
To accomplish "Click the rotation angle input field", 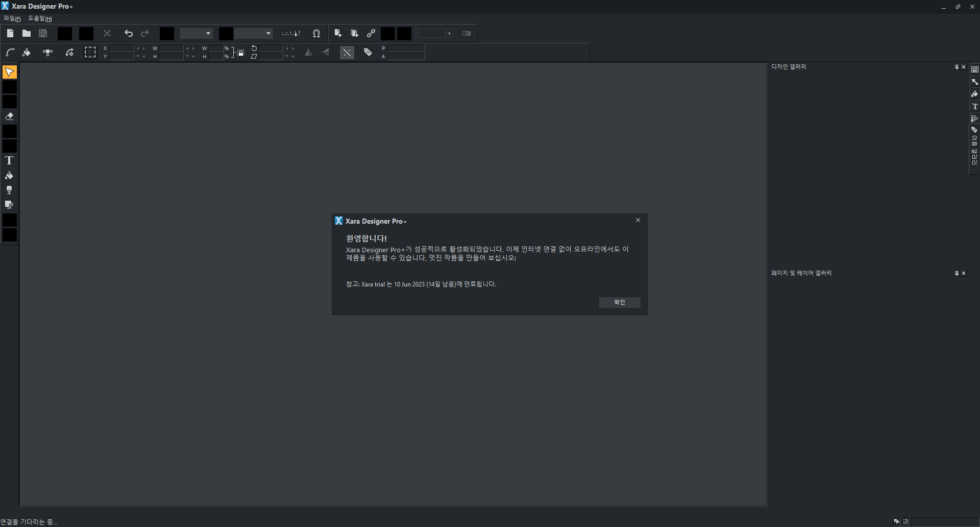I will (x=271, y=49).
